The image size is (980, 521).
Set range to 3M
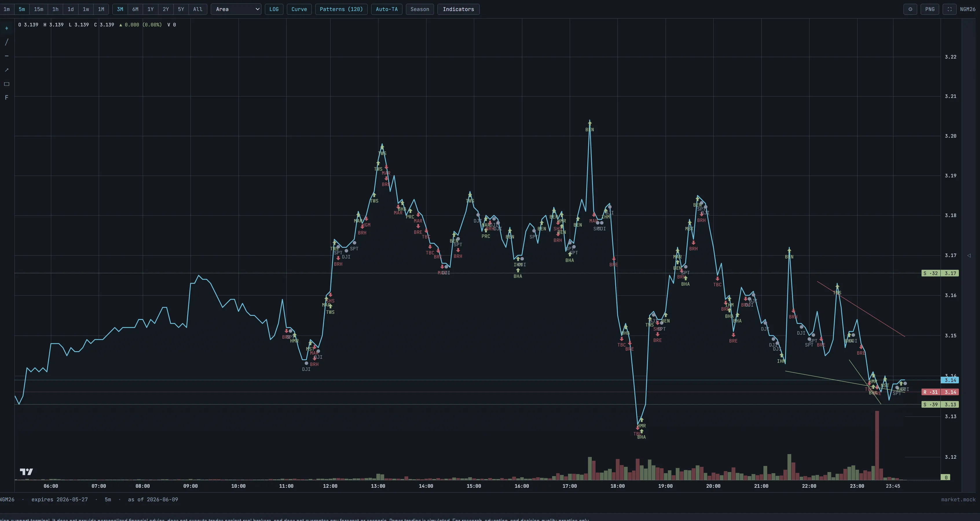(120, 9)
